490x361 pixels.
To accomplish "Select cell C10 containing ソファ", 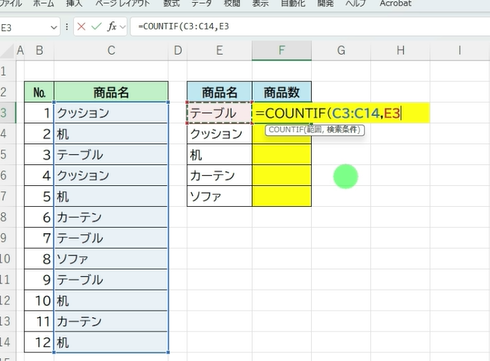I will [x=111, y=259].
